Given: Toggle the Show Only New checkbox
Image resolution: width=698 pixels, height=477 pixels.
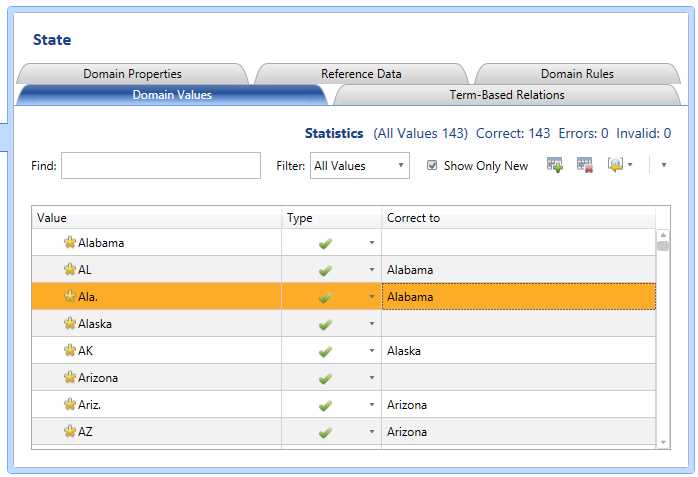Looking at the screenshot, I should 432,166.
